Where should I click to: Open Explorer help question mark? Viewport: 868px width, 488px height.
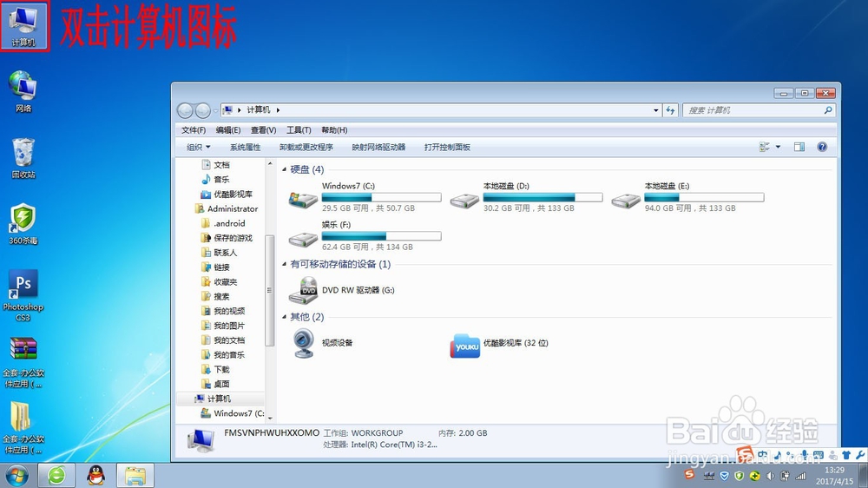(x=822, y=147)
